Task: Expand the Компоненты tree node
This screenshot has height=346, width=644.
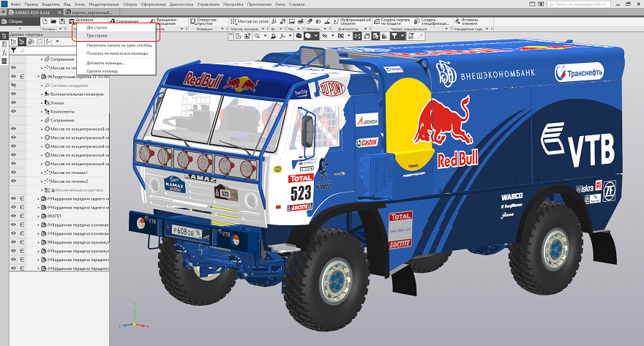Action: [x=42, y=112]
